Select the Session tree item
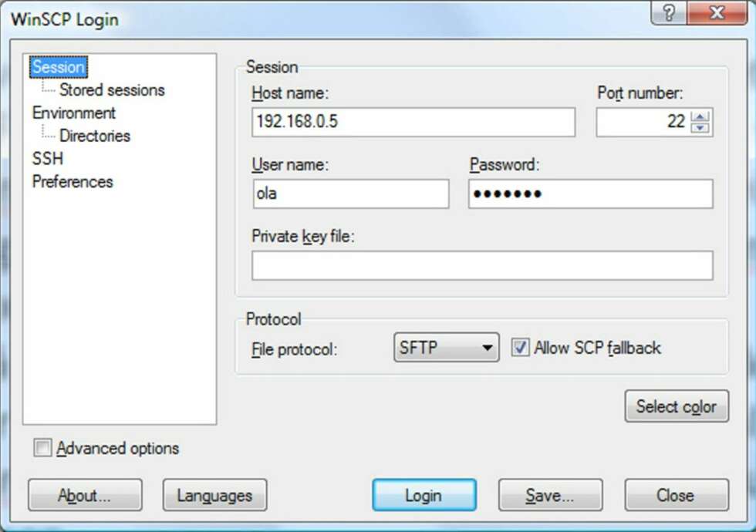 59,67
